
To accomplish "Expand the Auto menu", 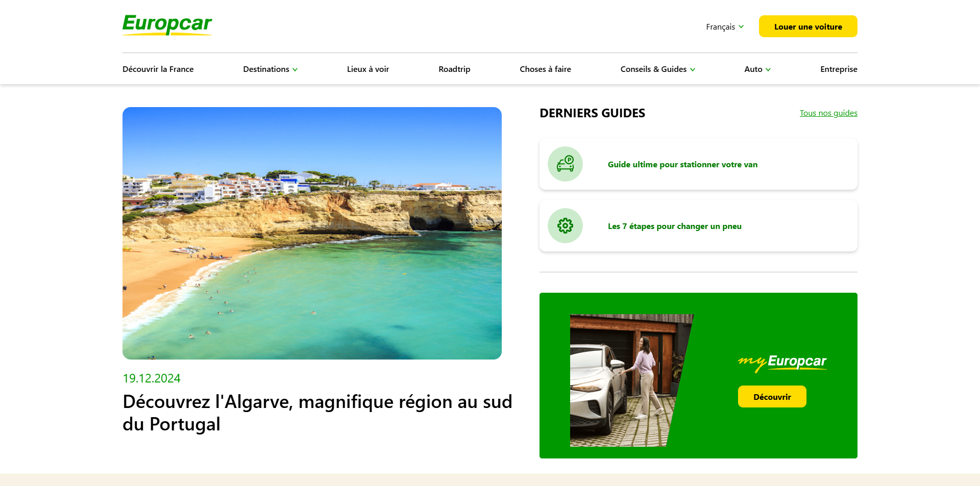I will [x=757, y=69].
